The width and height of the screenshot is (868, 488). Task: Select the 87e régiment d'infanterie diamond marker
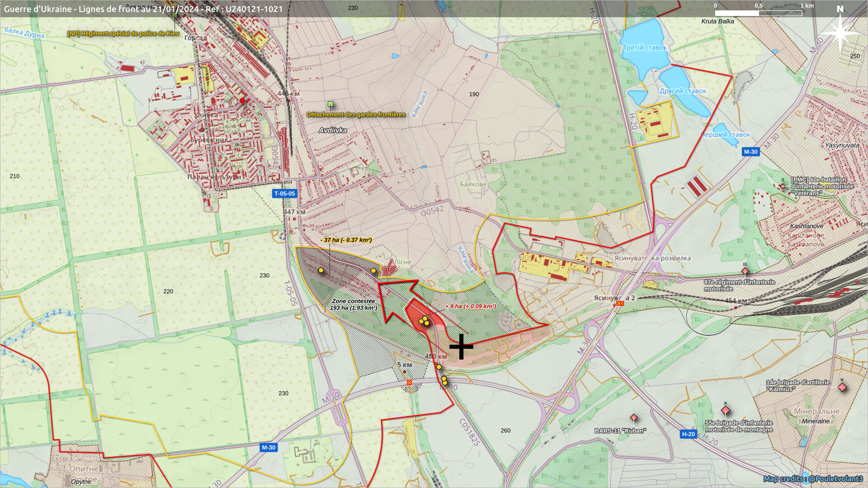[x=745, y=272]
